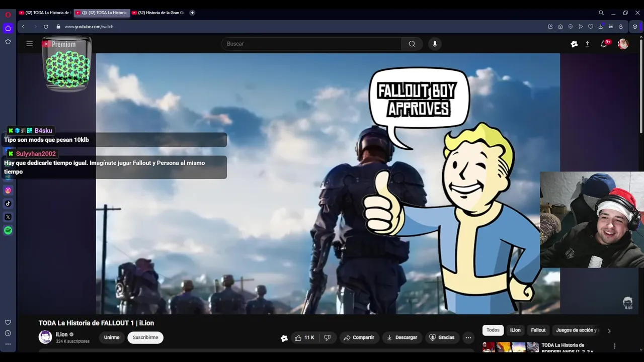Image resolution: width=644 pixels, height=362 pixels.
Task: Open the YouTube hamburger guide menu
Action: (x=30, y=44)
